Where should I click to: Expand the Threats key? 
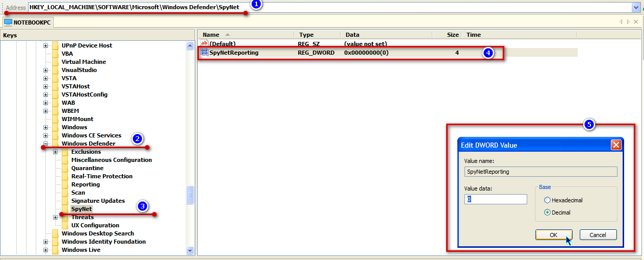tap(55, 217)
